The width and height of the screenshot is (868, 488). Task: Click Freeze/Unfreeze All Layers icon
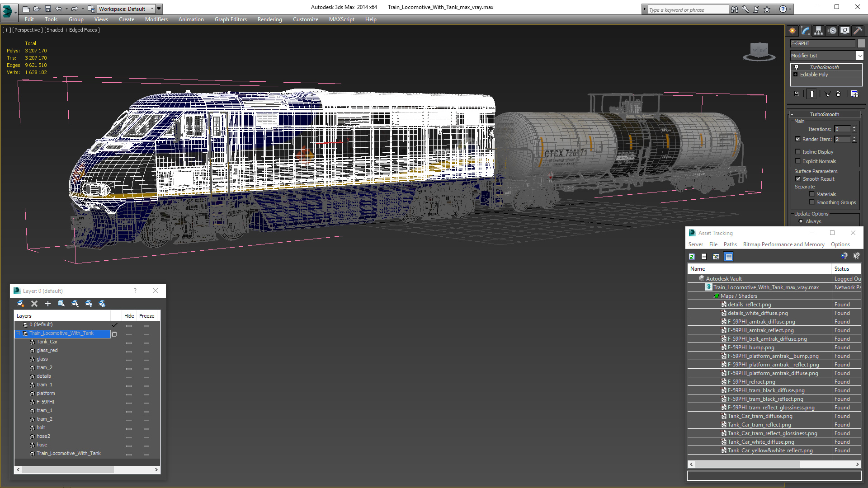click(x=102, y=304)
